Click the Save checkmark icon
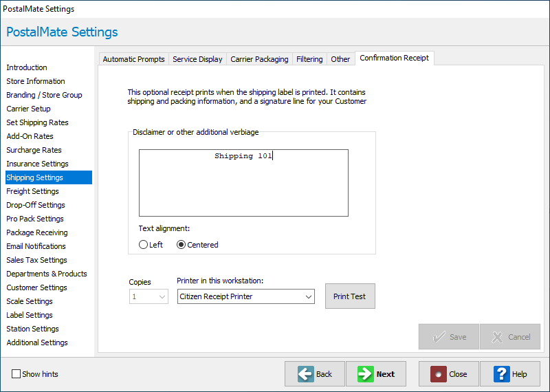Image resolution: width=550 pixels, height=392 pixels. (439, 337)
